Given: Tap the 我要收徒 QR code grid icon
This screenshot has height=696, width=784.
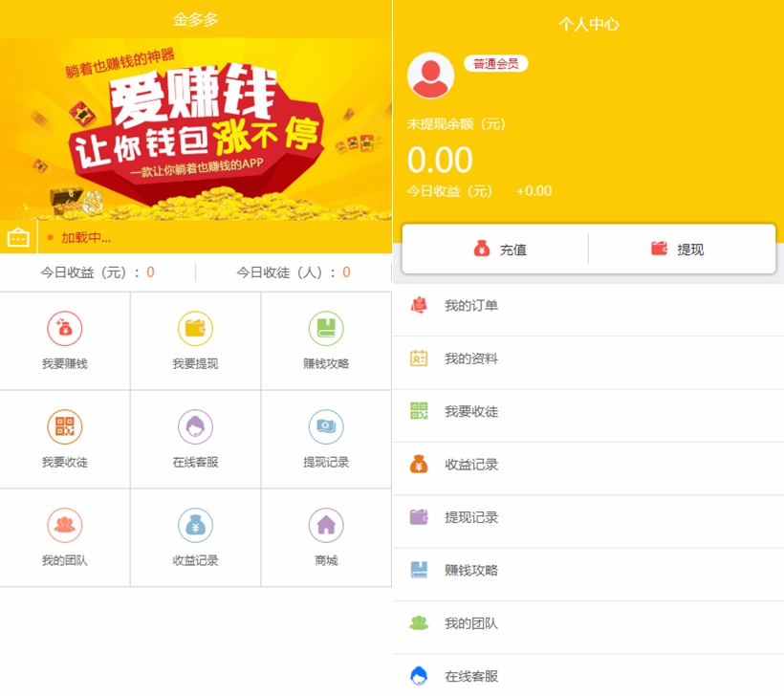Looking at the screenshot, I should coord(64,426).
